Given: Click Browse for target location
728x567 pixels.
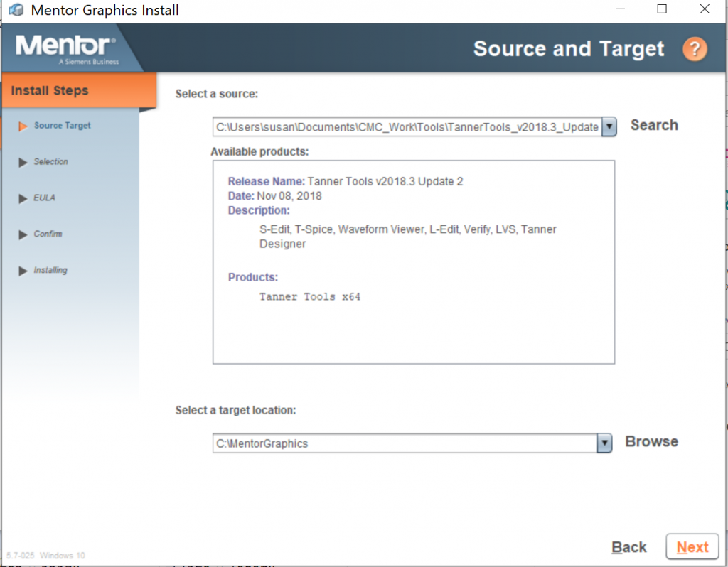Looking at the screenshot, I should (651, 441).
